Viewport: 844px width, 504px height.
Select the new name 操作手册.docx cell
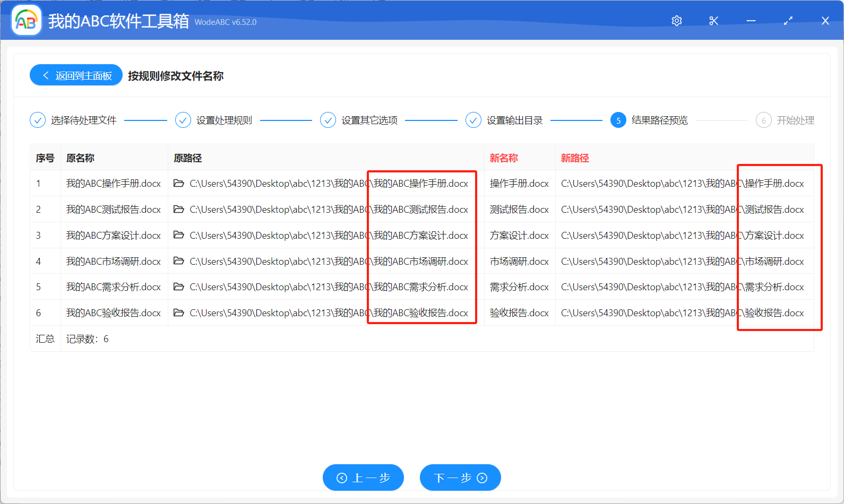click(x=519, y=184)
